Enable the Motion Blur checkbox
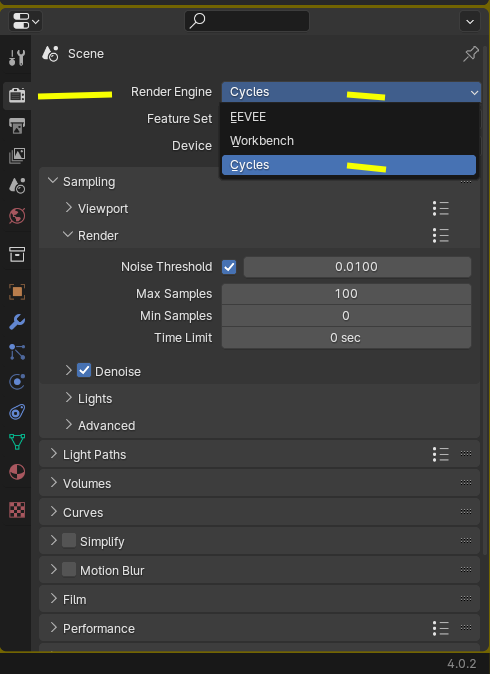 click(x=69, y=570)
